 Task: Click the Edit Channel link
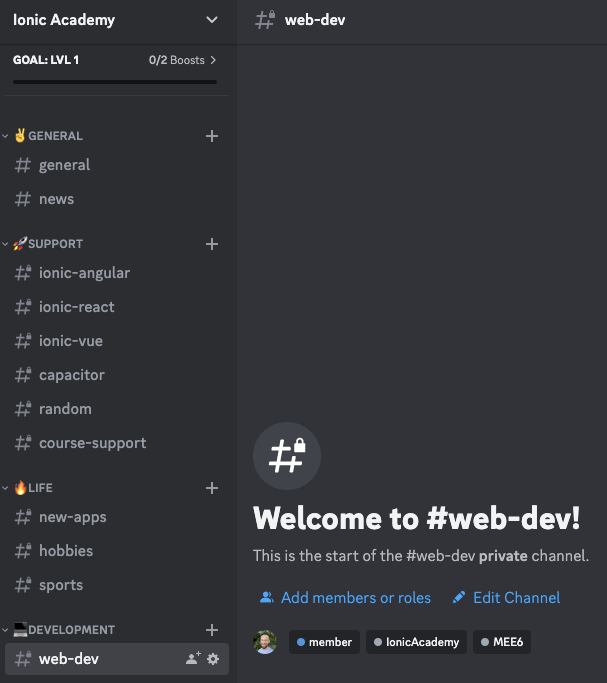coord(506,598)
